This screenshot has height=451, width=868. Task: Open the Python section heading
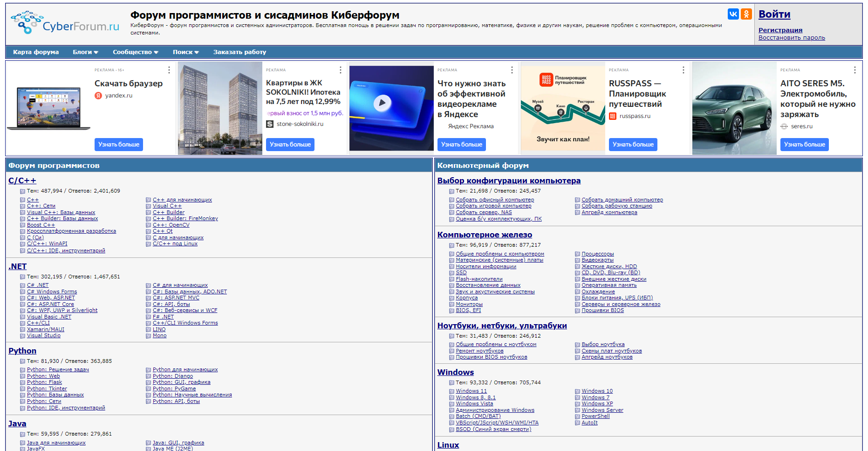22,351
